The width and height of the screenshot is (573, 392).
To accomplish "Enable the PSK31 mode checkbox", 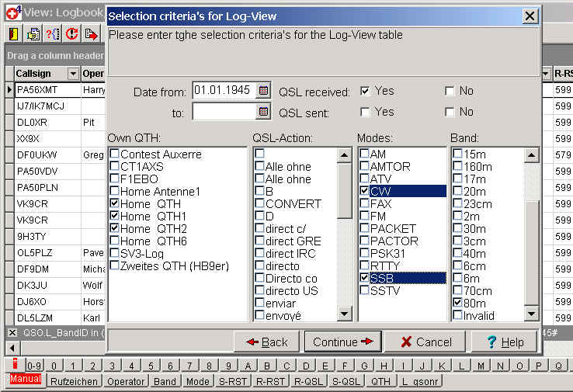I will (x=364, y=253).
